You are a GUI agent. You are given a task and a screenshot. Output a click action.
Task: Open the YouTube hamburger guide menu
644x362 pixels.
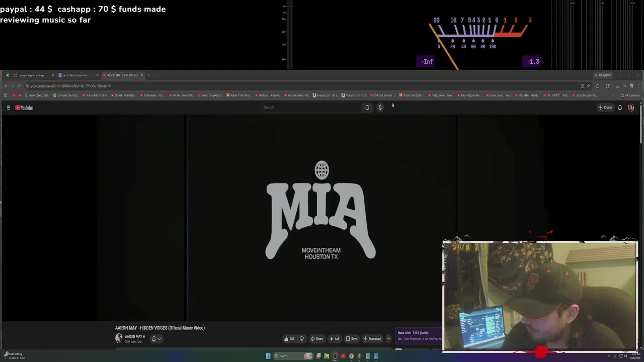coord(8,108)
